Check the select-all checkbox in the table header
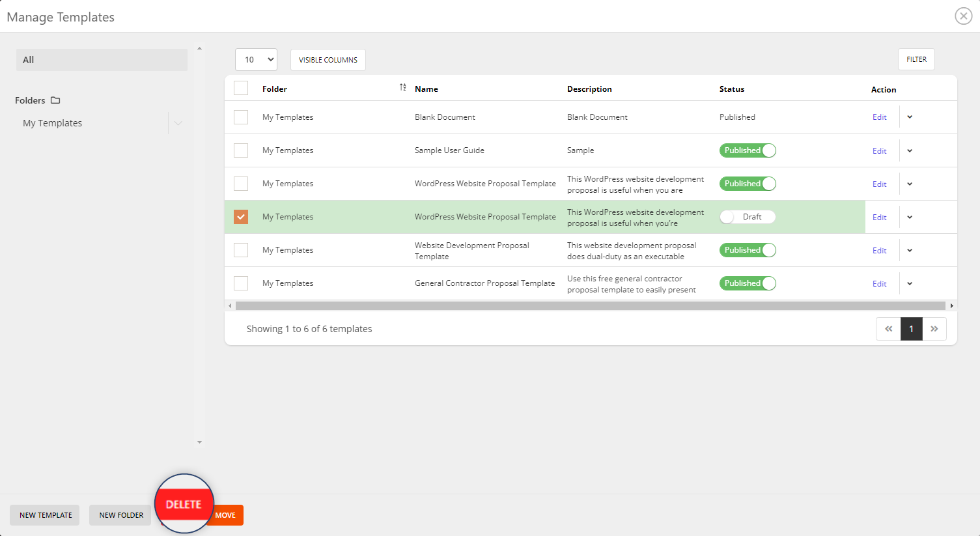Viewport: 980px width, 536px height. pos(240,87)
